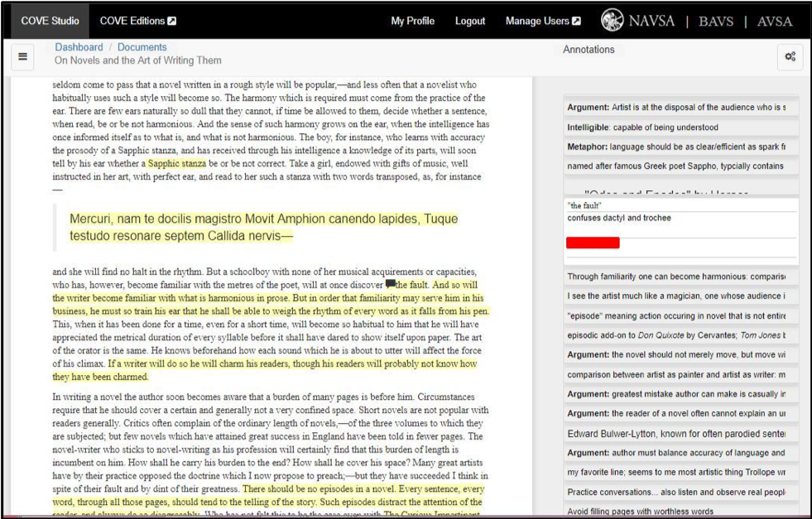Click highlighted sentence "If a writer will do so"
The image size is (812, 519).
pos(264,370)
